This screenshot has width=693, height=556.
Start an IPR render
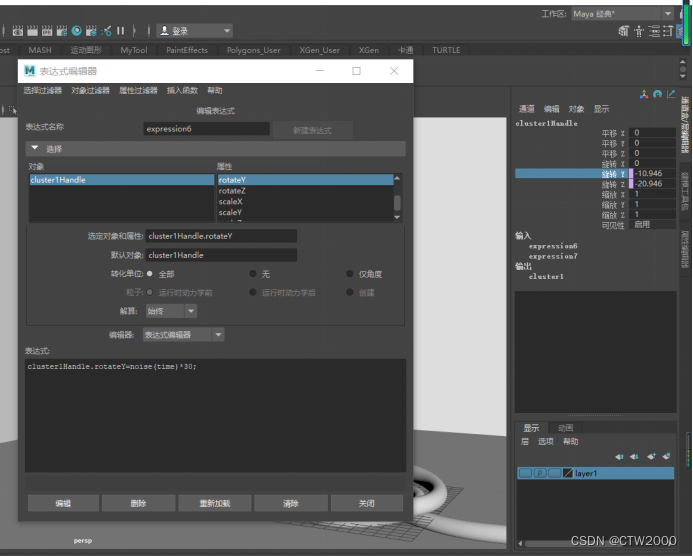coord(47,30)
